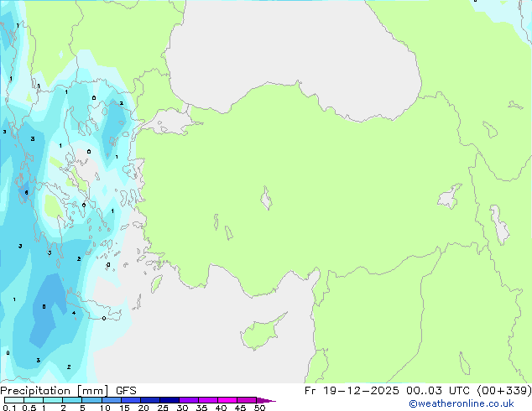Click the '(00+339)' forecast offset text
The image size is (532, 411).
504,391
